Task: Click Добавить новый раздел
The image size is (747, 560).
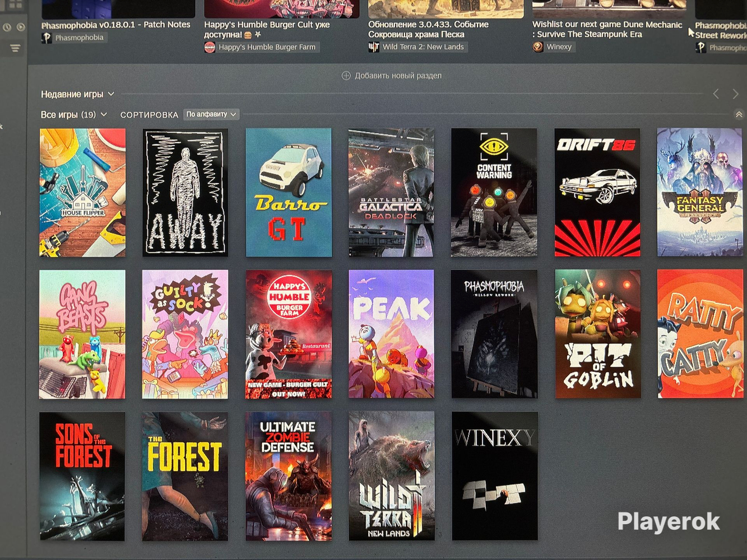Action: (x=398, y=76)
